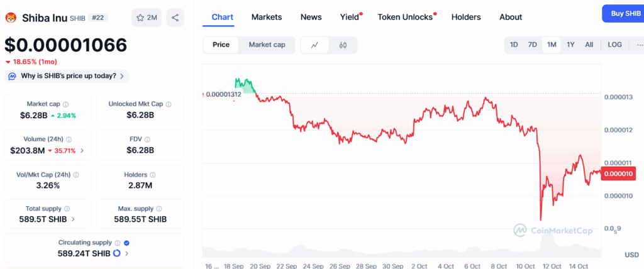Image resolution: width=644 pixels, height=269 pixels.
Task: Open the Token Unlocks tab
Action: (405, 17)
